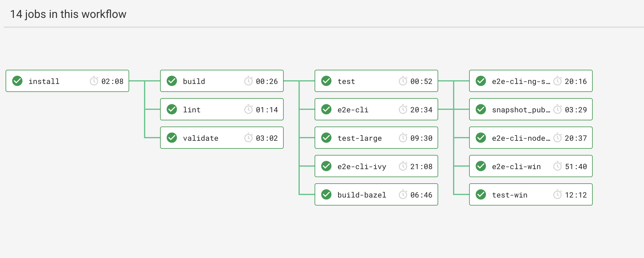Click the success checkmark icon beside lint
644x258 pixels.
coord(172,109)
